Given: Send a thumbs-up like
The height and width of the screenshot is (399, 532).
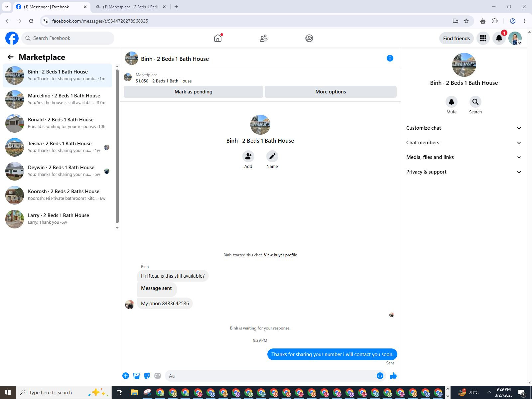Looking at the screenshot, I should (393, 376).
